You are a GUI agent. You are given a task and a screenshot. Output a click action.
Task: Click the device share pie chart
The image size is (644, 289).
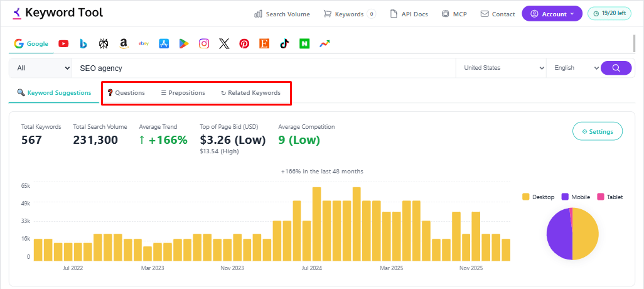572,234
